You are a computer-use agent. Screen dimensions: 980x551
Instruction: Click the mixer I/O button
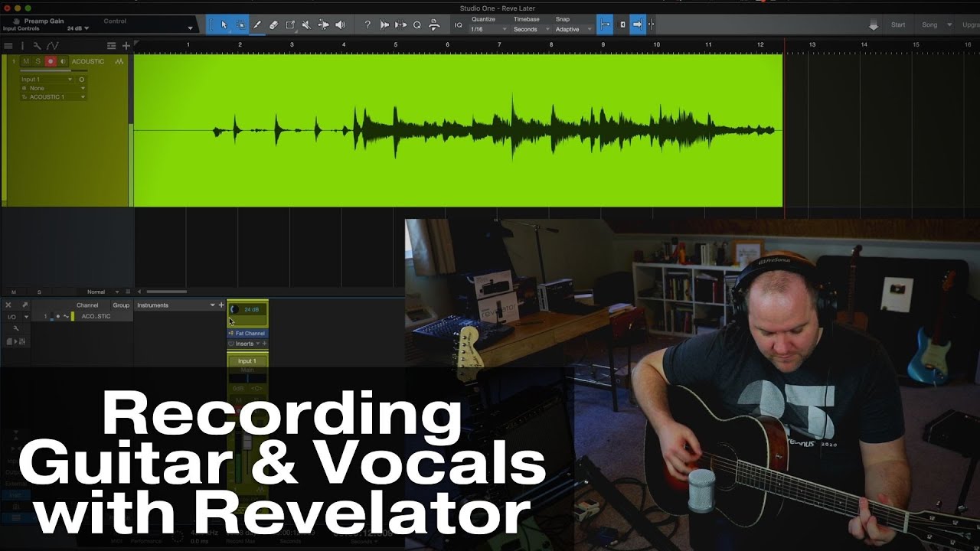(x=11, y=317)
